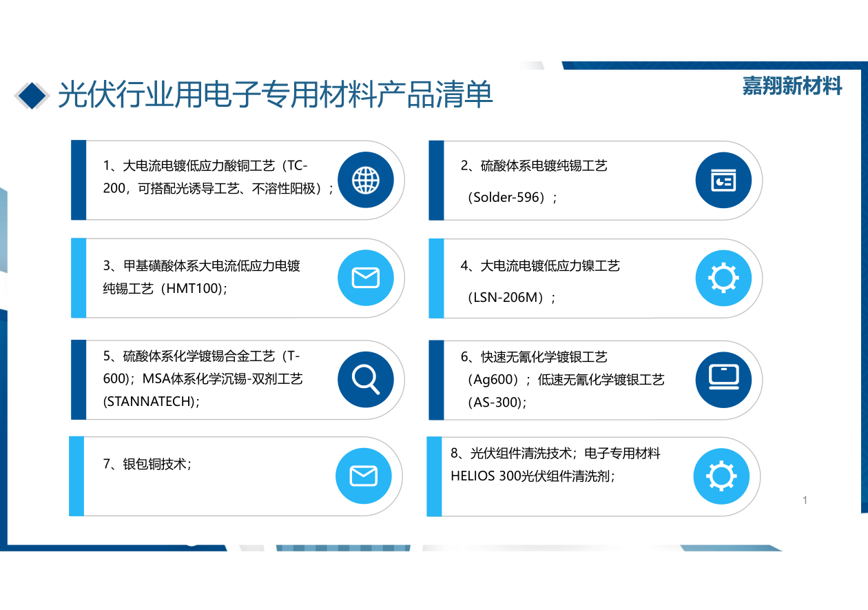
Task: Click the gear icon next to LSN-206M
Action: (723, 278)
